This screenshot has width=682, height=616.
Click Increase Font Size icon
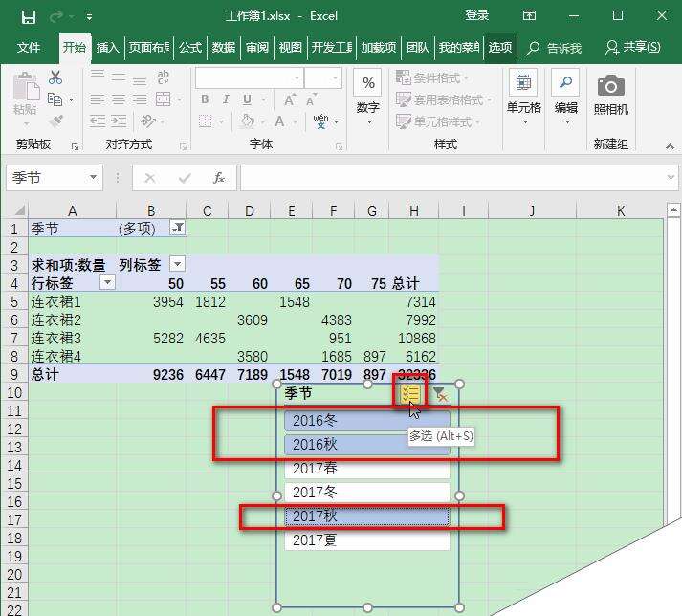290,99
